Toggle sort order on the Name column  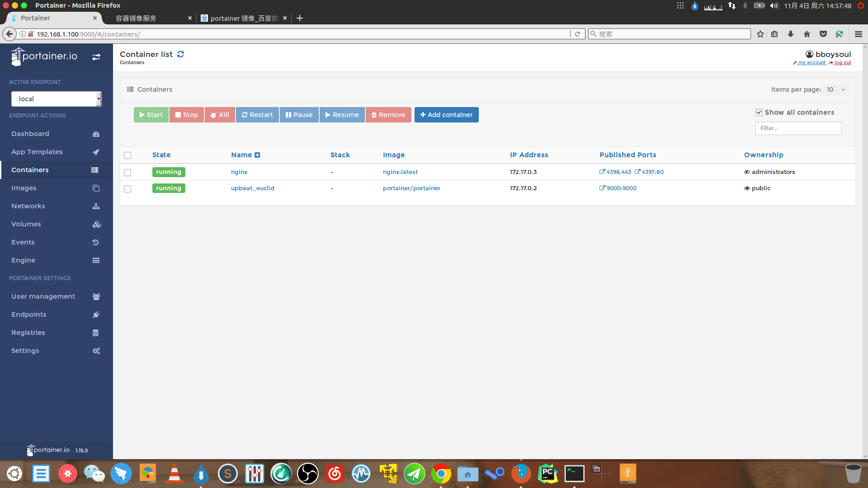click(x=257, y=155)
